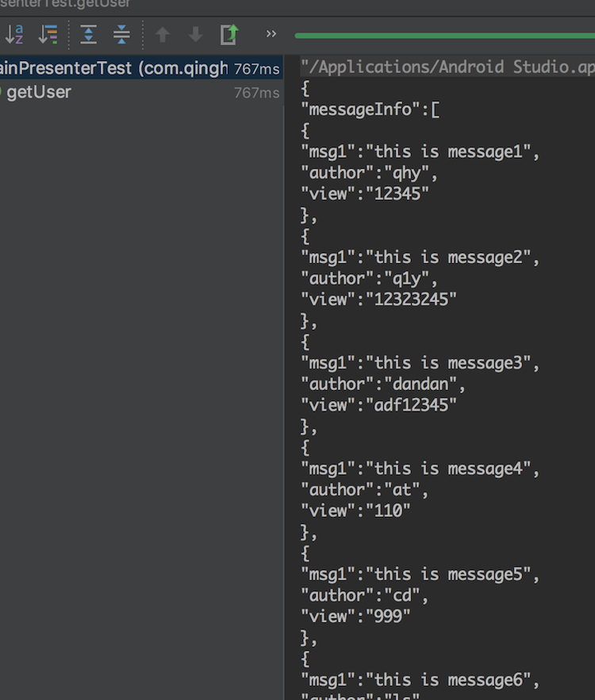Click the "this is message1" output line

coord(420,151)
